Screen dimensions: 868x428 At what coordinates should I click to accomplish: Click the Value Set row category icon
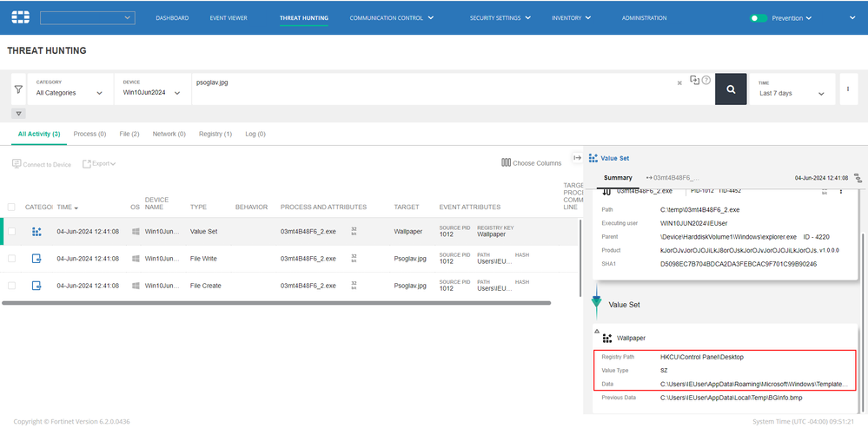[36, 232]
